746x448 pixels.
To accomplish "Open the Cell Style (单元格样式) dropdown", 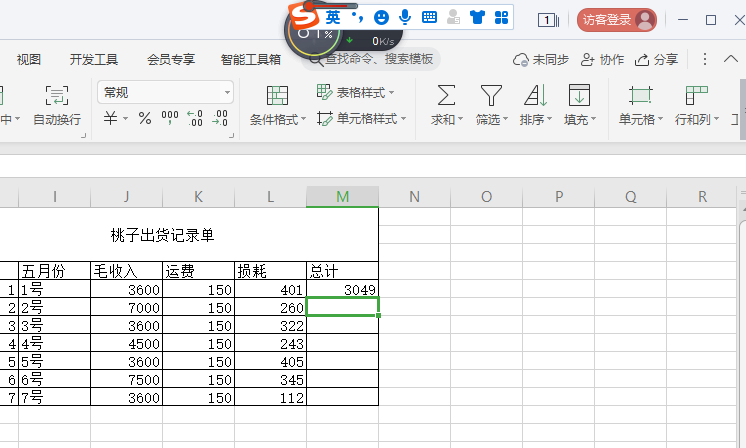I will click(x=362, y=119).
